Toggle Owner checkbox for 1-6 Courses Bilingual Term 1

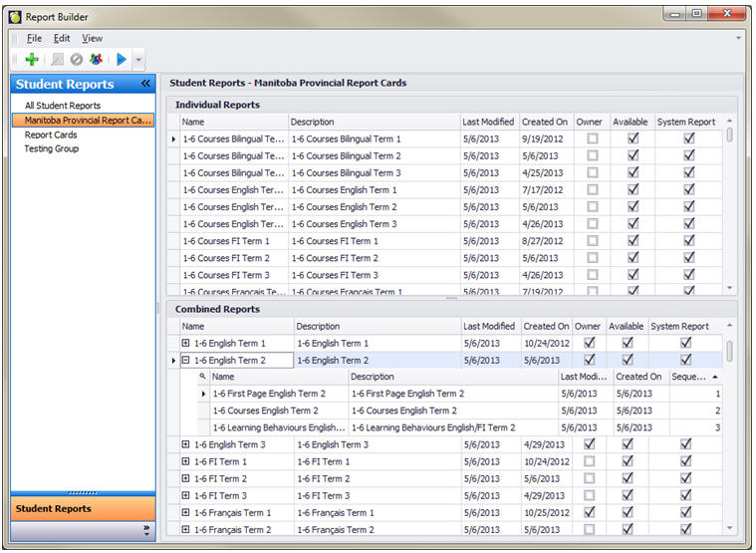[x=593, y=139]
